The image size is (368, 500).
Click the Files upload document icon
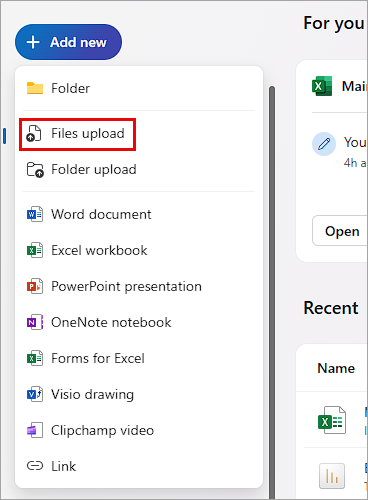pyautogui.click(x=34, y=133)
